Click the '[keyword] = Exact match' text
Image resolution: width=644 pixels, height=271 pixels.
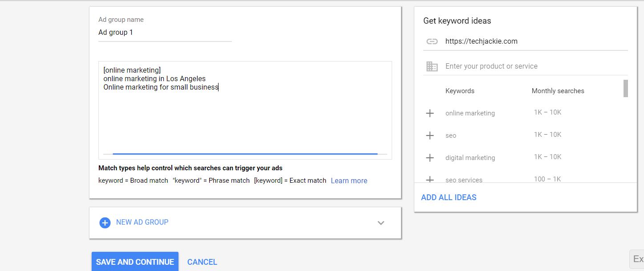coord(290,181)
